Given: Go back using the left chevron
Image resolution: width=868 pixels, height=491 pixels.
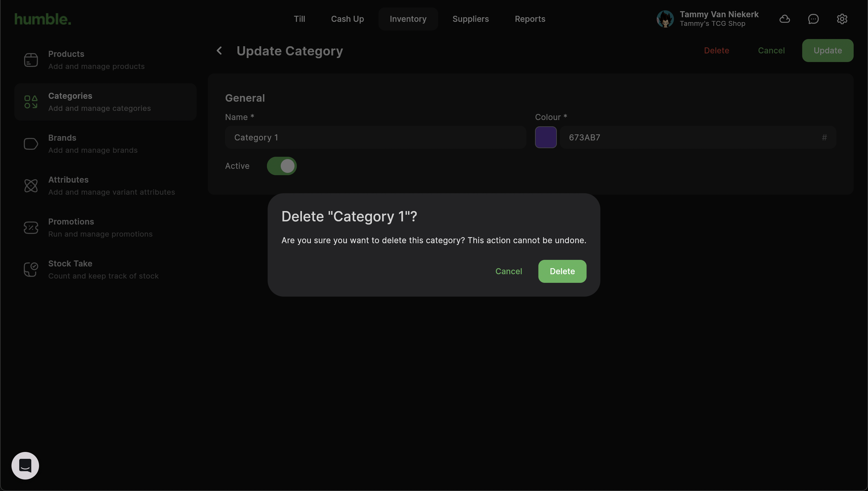Looking at the screenshot, I should pos(220,51).
